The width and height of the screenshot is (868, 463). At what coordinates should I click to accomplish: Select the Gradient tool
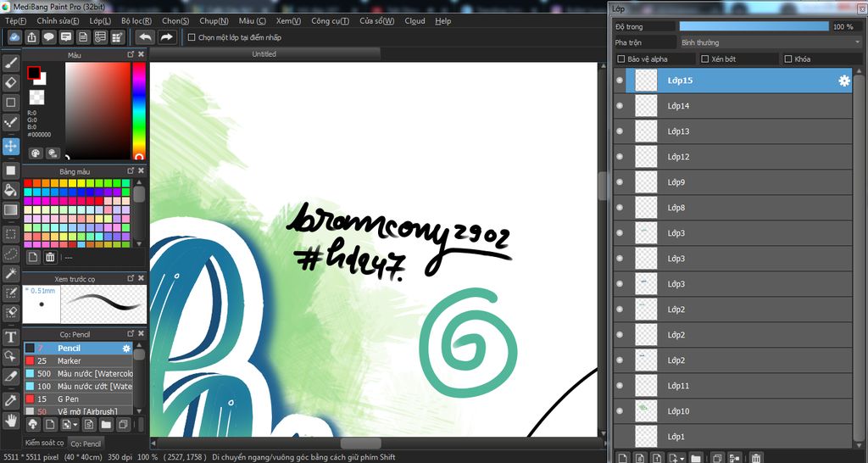(x=10, y=210)
